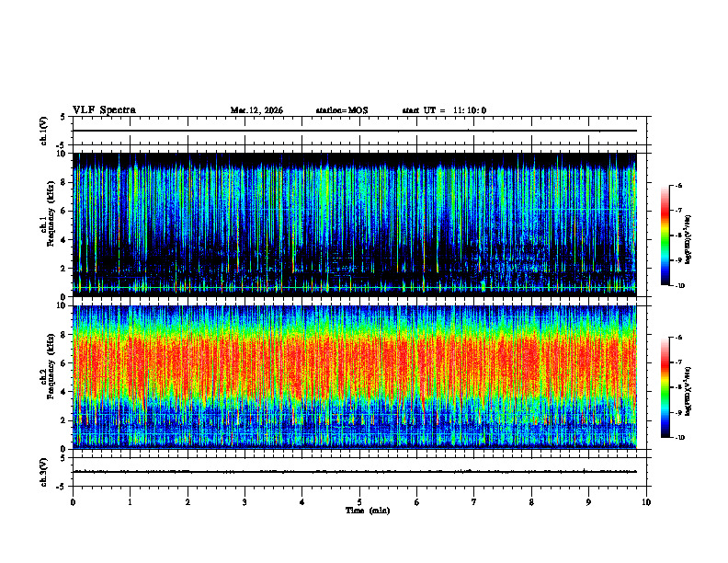Click the "-7" label on ch.2 color bar

(x=678, y=362)
